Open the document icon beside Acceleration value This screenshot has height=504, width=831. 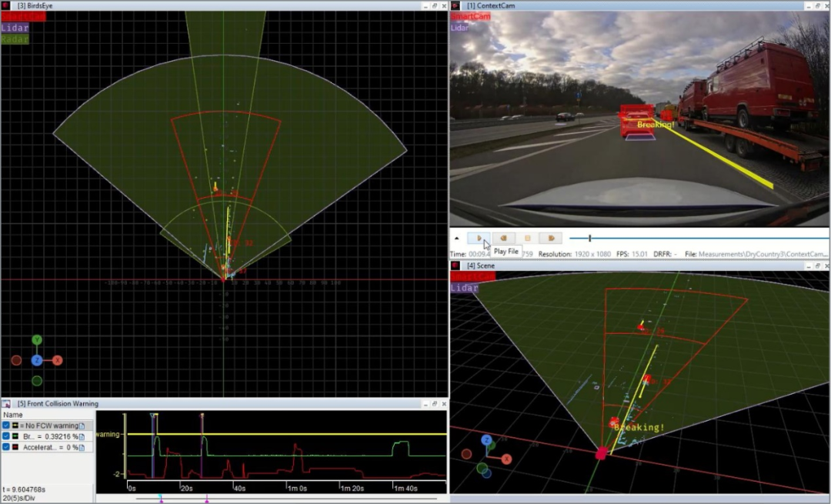pos(82,448)
